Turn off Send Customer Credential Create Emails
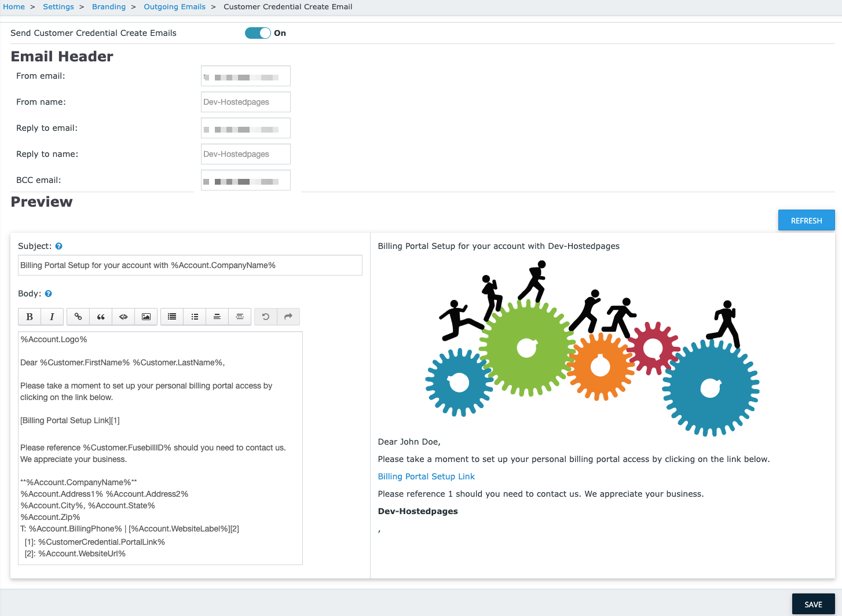The height and width of the screenshot is (616, 842). pos(258,33)
